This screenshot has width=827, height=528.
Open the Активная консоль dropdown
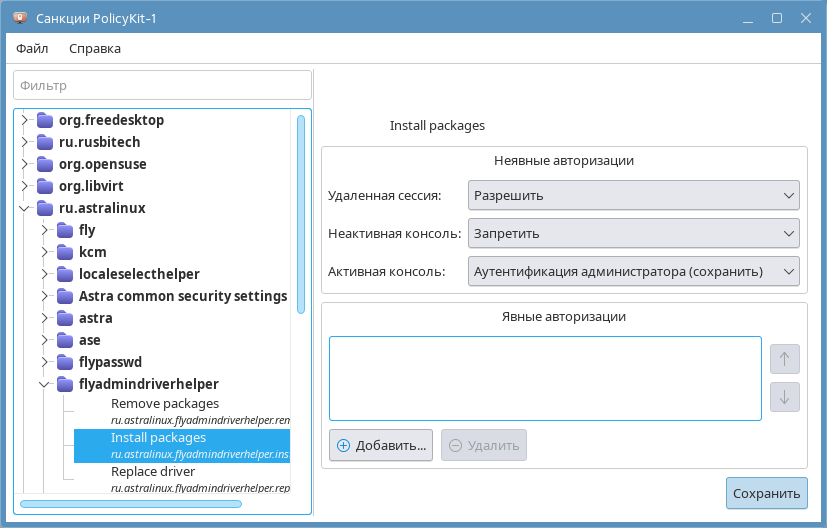pos(633,271)
